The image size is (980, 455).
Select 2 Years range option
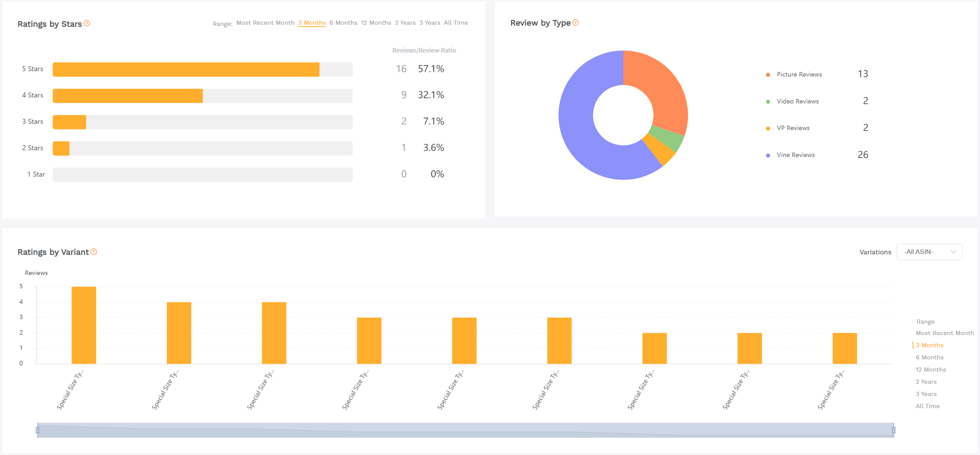[405, 22]
